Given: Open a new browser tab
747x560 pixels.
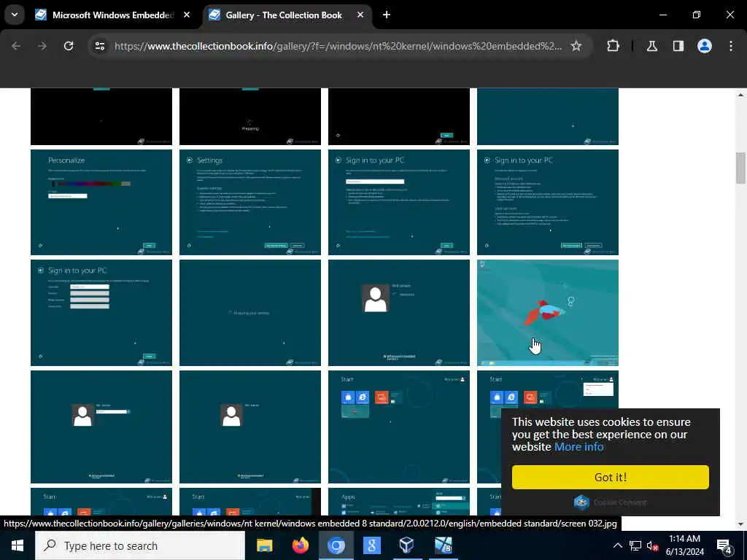Looking at the screenshot, I should coord(387,15).
